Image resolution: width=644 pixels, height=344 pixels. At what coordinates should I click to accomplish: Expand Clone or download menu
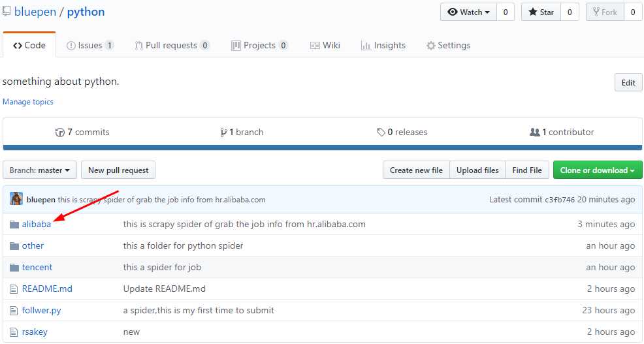[x=598, y=170]
